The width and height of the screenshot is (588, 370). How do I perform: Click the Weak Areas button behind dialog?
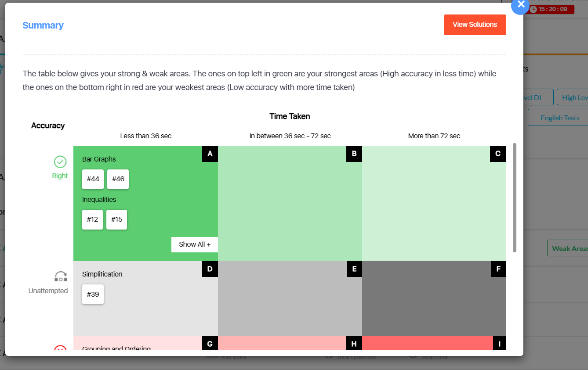(569, 248)
